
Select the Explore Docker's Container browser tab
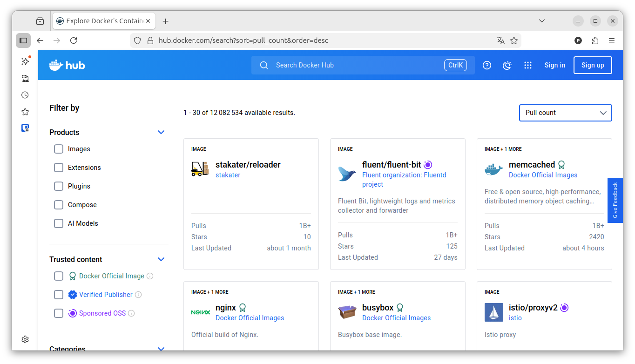click(104, 21)
